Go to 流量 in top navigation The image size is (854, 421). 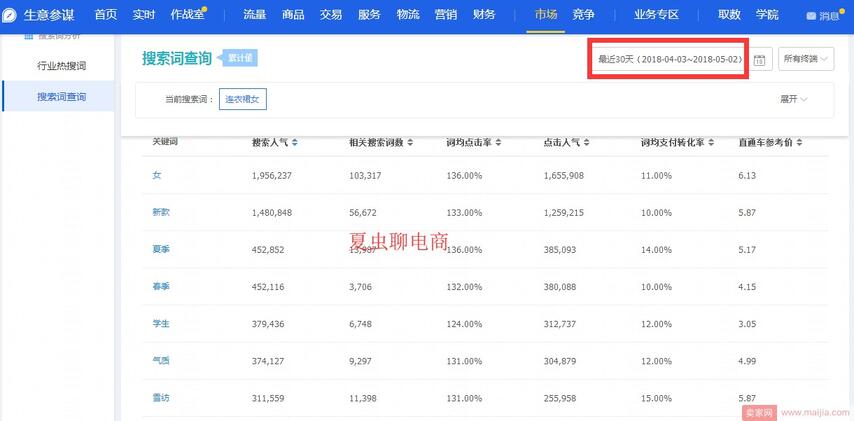tap(255, 15)
